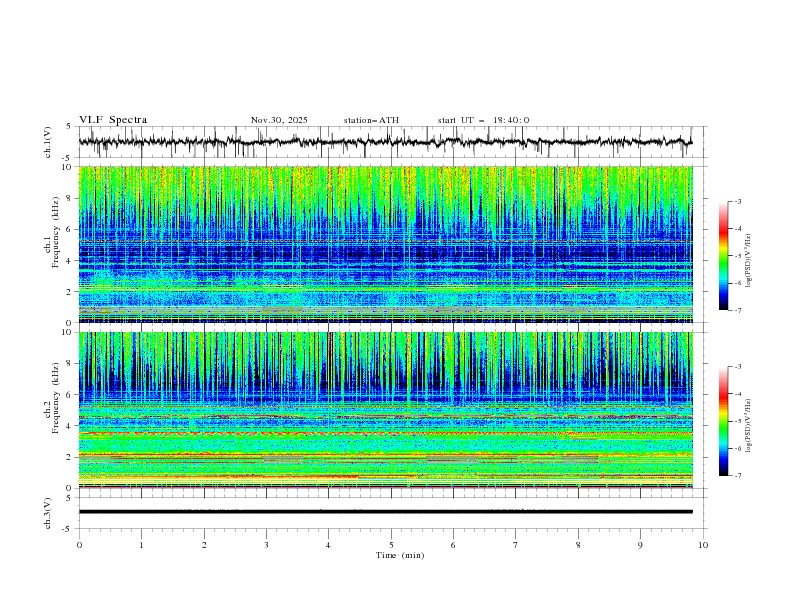Click the time axis tick label '5'
792x612 pixels.
click(x=391, y=545)
